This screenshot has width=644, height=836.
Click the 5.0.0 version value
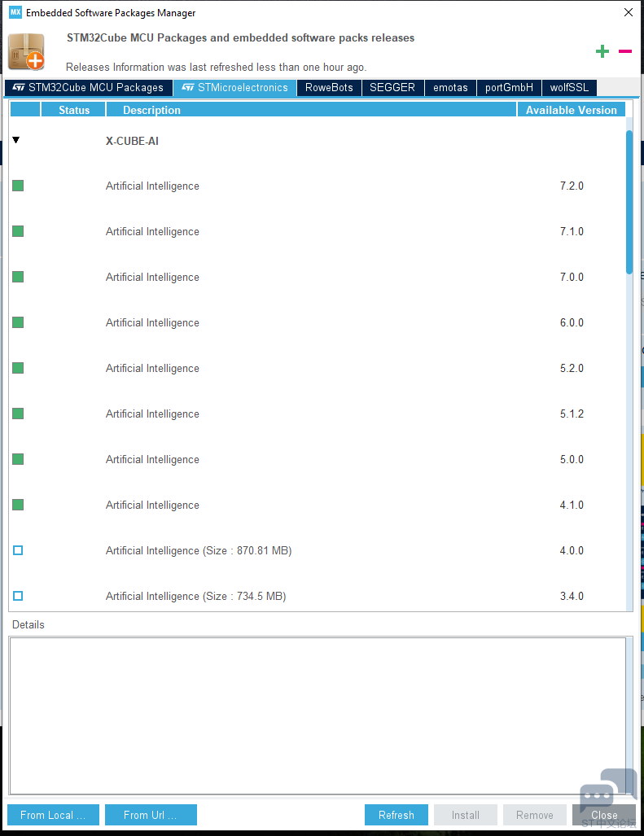click(x=572, y=459)
